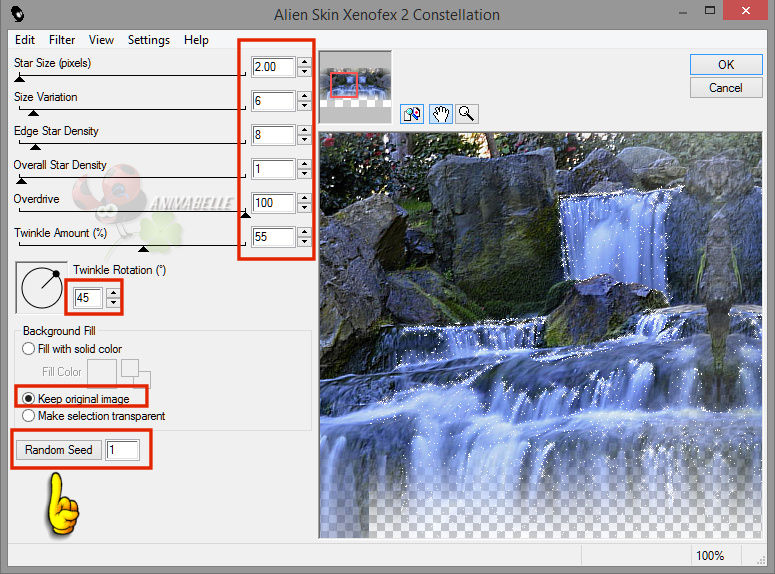Screen dimensions: 775x574
Task: Select the hand pan tool
Action: (440, 114)
